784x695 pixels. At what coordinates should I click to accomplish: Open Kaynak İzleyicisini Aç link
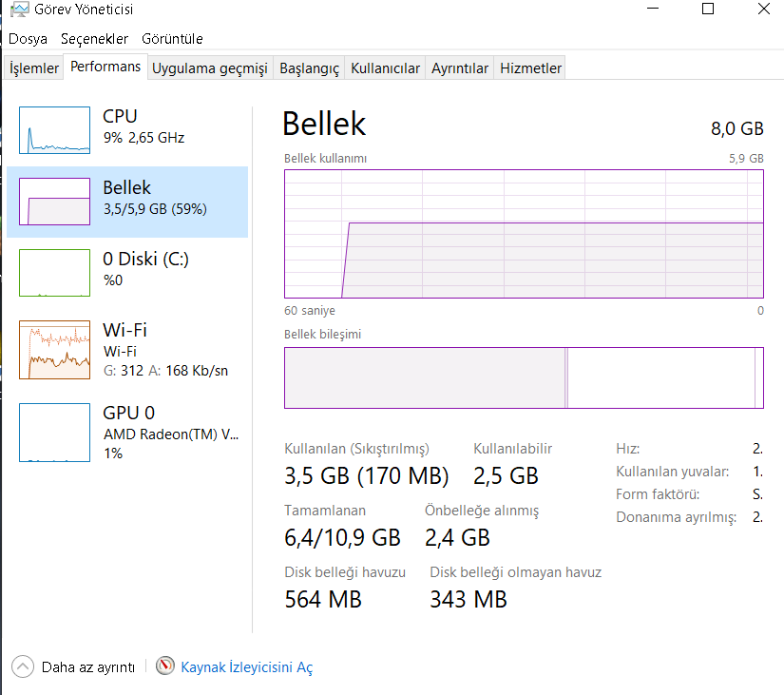(246, 667)
